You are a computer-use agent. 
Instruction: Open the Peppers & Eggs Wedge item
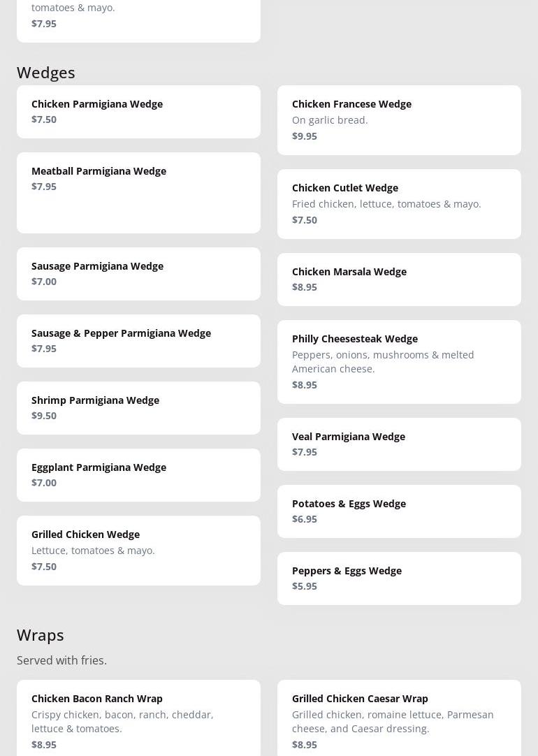pyautogui.click(x=399, y=578)
